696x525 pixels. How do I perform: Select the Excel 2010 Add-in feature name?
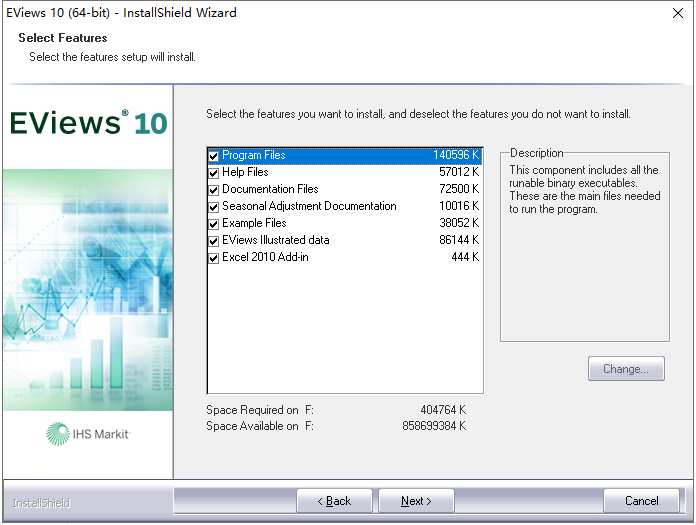coord(264,258)
